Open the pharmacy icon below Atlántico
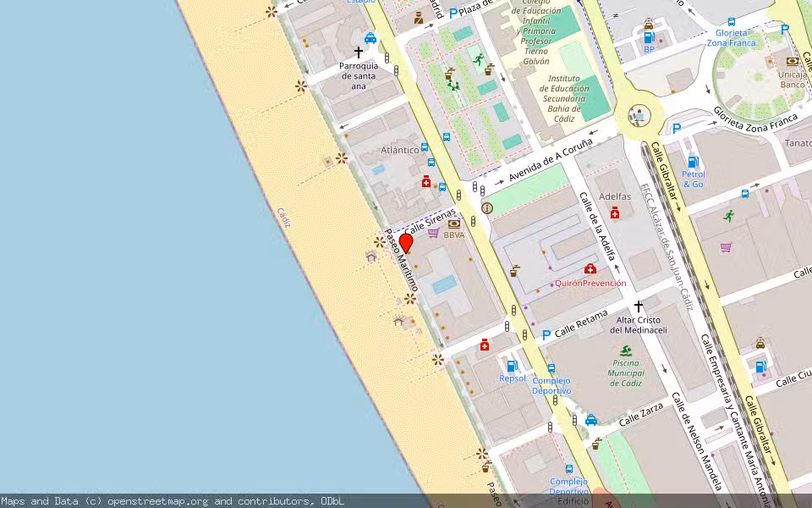The width and height of the screenshot is (812, 508). click(x=425, y=181)
